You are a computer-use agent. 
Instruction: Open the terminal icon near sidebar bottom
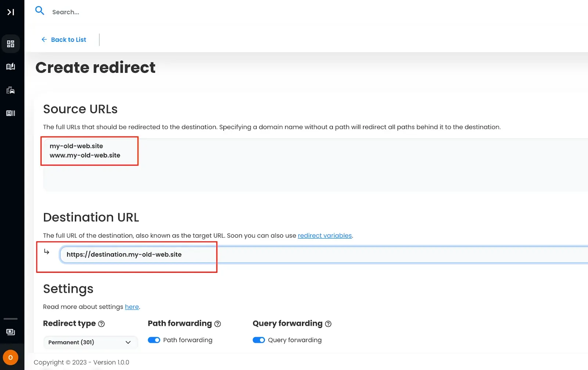click(10, 332)
